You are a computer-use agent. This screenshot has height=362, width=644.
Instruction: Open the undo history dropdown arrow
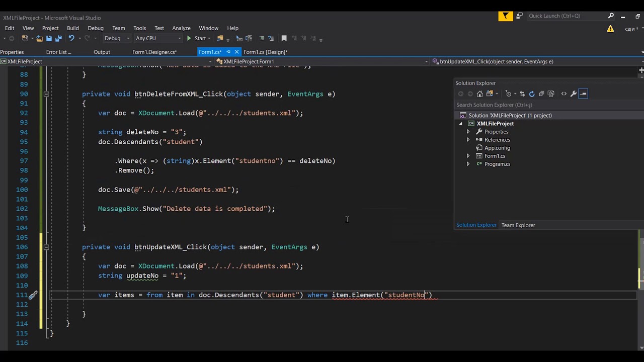coord(80,38)
